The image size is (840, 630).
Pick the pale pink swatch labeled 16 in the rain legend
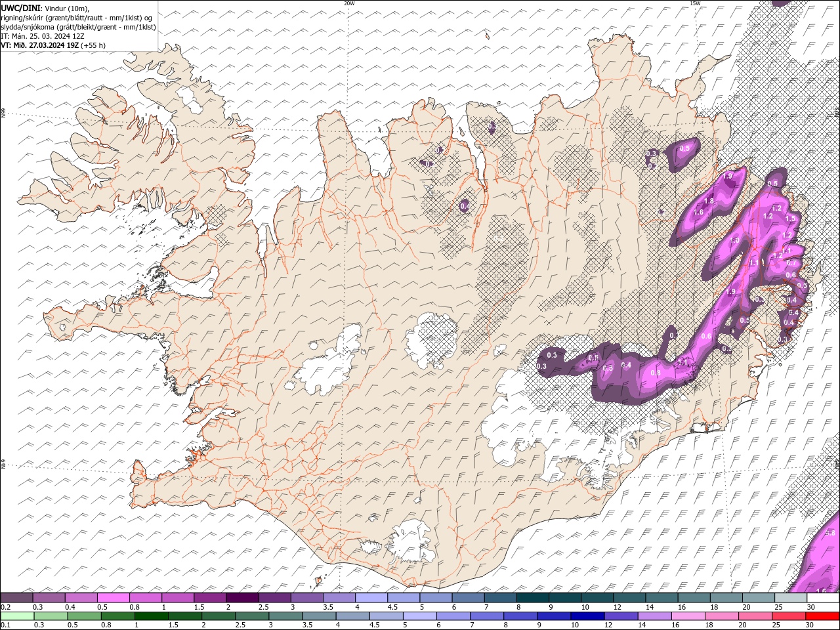(688, 616)
